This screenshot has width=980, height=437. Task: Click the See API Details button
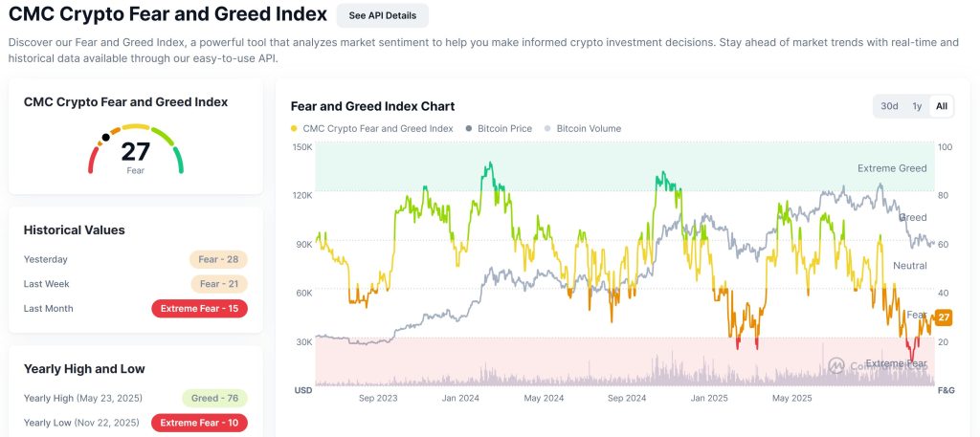pyautogui.click(x=382, y=15)
